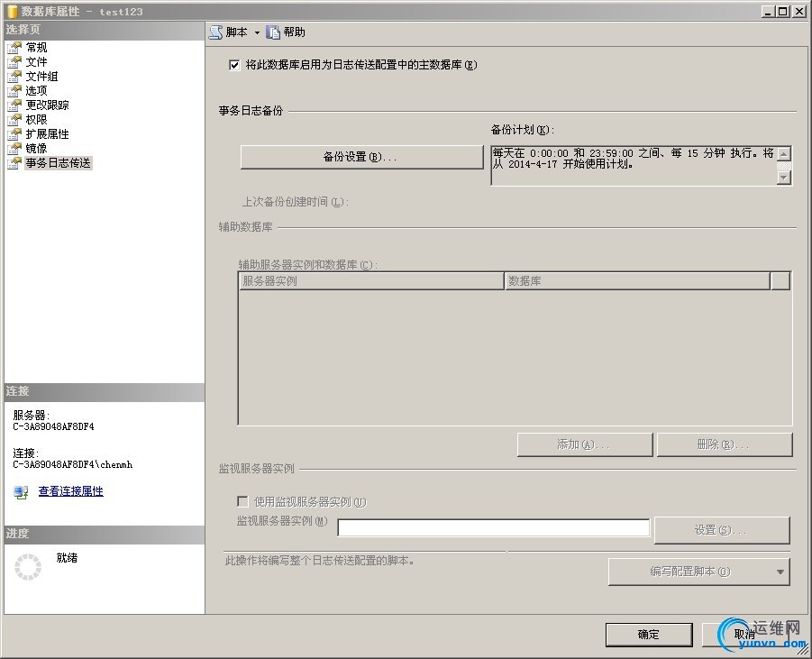Click 数据库 column header
This screenshot has height=659, width=812.
[637, 281]
